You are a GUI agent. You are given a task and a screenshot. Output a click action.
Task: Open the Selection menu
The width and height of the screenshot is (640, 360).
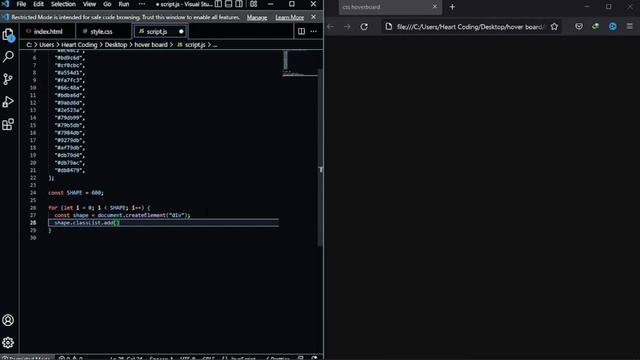tap(63, 4)
